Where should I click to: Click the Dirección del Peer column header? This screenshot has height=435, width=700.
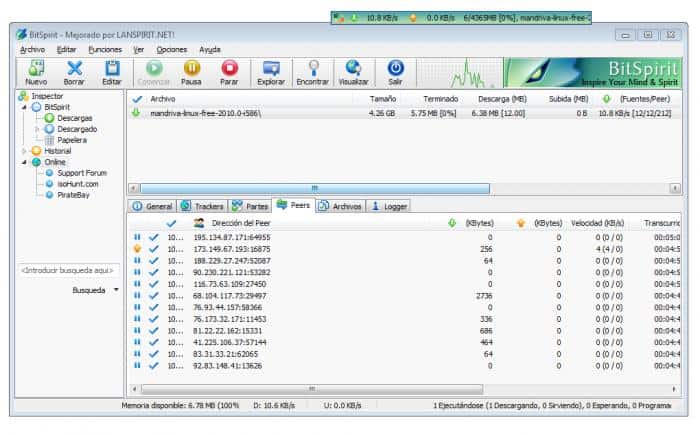[241, 223]
